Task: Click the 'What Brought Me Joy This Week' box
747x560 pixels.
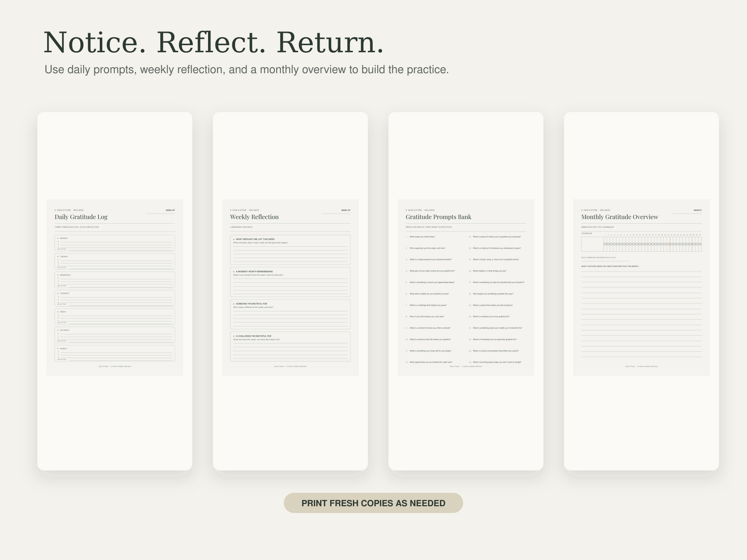Action: pyautogui.click(x=291, y=250)
